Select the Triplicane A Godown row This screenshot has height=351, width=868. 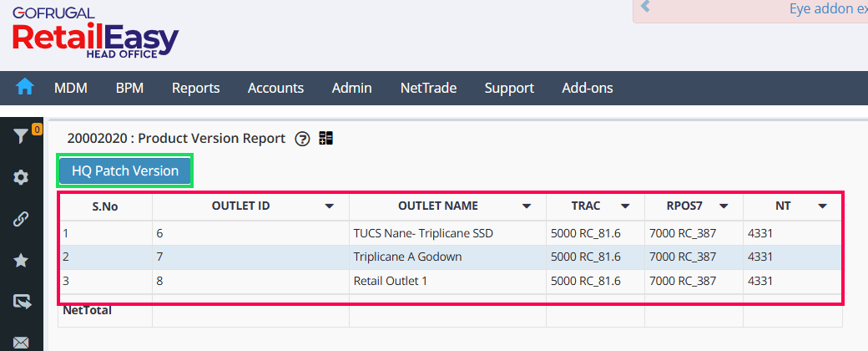[407, 257]
